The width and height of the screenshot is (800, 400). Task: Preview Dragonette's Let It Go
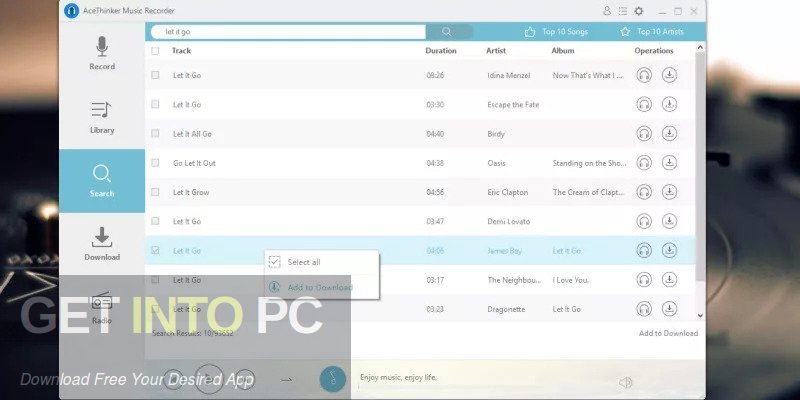coord(644,309)
